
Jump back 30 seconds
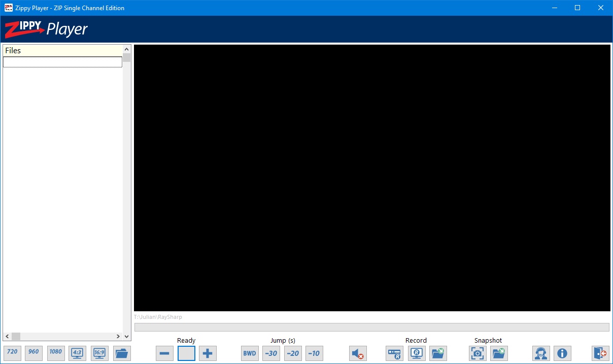[270, 353]
